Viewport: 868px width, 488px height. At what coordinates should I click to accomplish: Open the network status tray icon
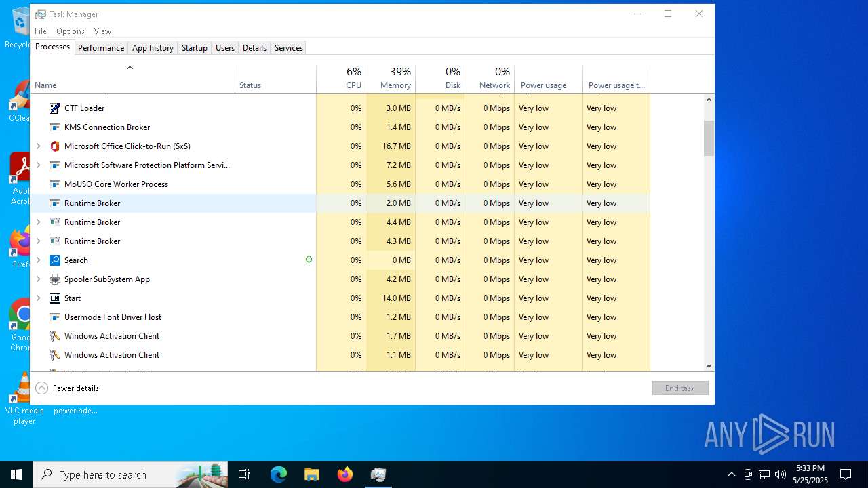point(764,474)
